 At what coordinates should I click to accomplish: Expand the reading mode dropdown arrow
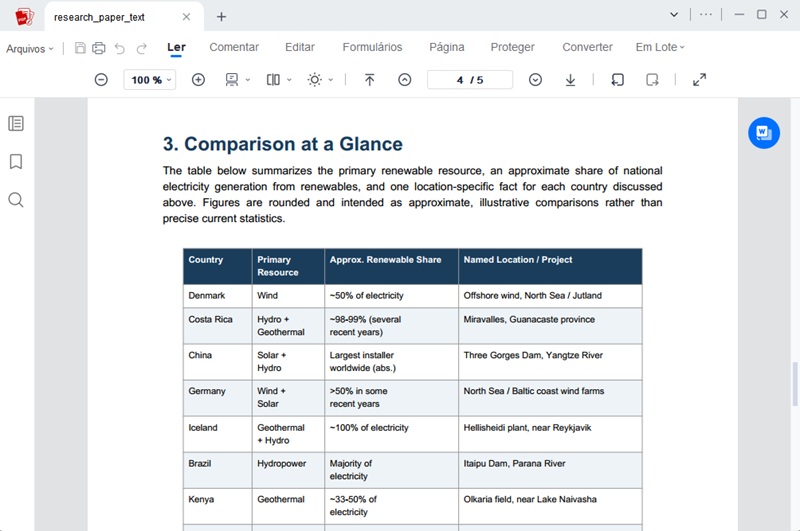coord(331,80)
